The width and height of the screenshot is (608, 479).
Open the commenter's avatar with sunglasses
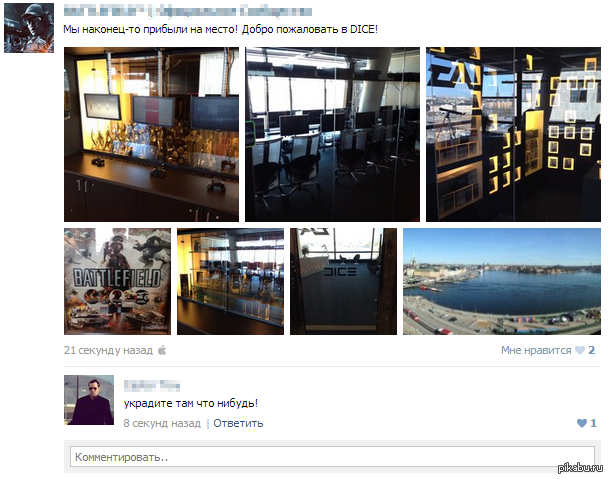coord(89,400)
